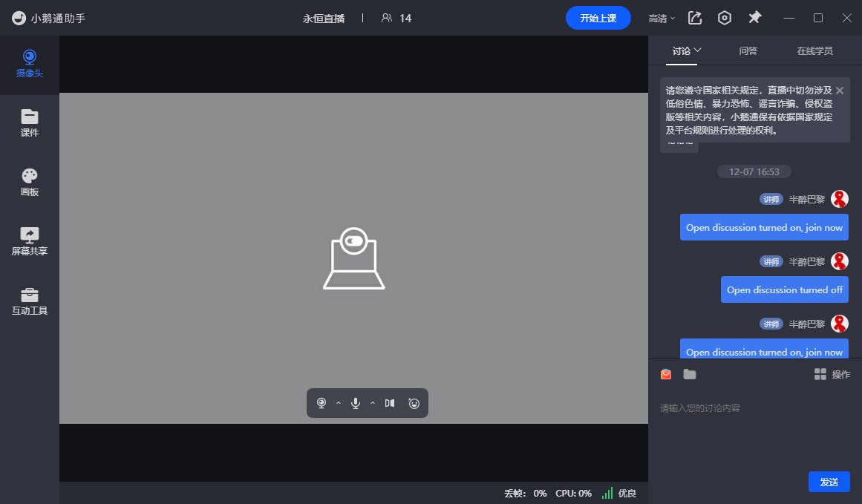The width and height of the screenshot is (862, 504).
Task: Switch to the 在线学员 tab
Action: [814, 51]
